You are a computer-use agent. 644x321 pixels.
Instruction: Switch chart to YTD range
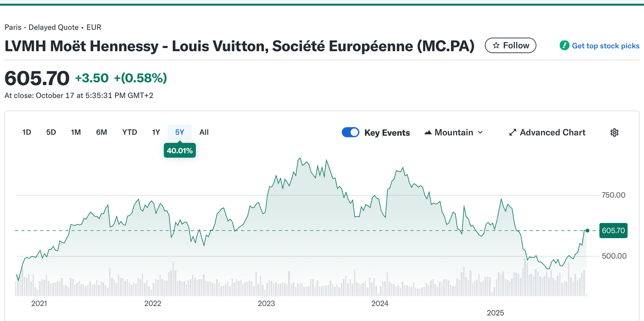[x=130, y=132]
